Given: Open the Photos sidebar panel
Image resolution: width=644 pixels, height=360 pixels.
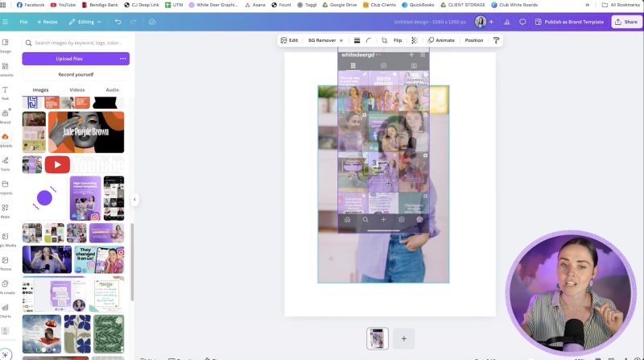Looking at the screenshot, I should (6, 263).
